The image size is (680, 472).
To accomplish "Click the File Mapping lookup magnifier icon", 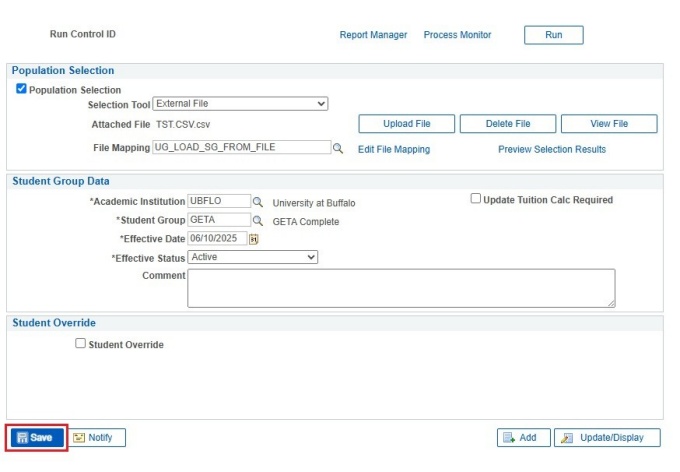I will (x=338, y=149).
